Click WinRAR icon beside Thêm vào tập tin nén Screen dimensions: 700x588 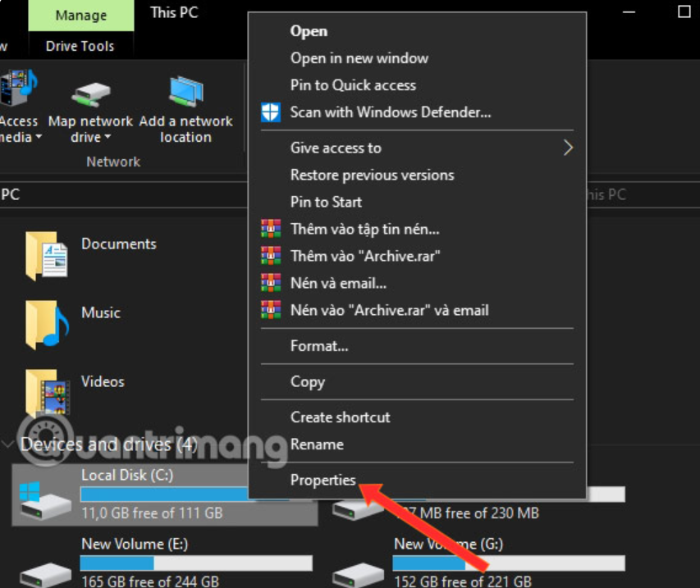click(x=271, y=230)
